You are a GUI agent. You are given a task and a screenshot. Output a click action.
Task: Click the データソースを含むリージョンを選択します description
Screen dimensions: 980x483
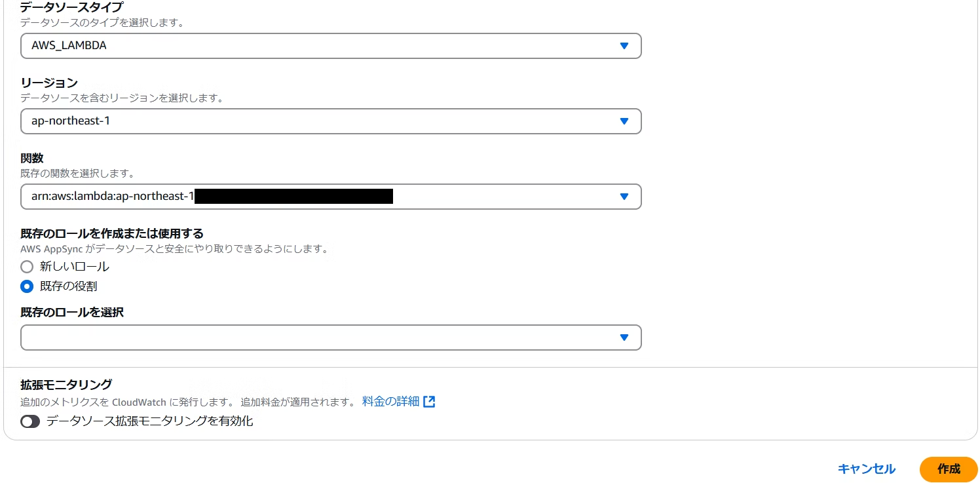pyautogui.click(x=122, y=98)
